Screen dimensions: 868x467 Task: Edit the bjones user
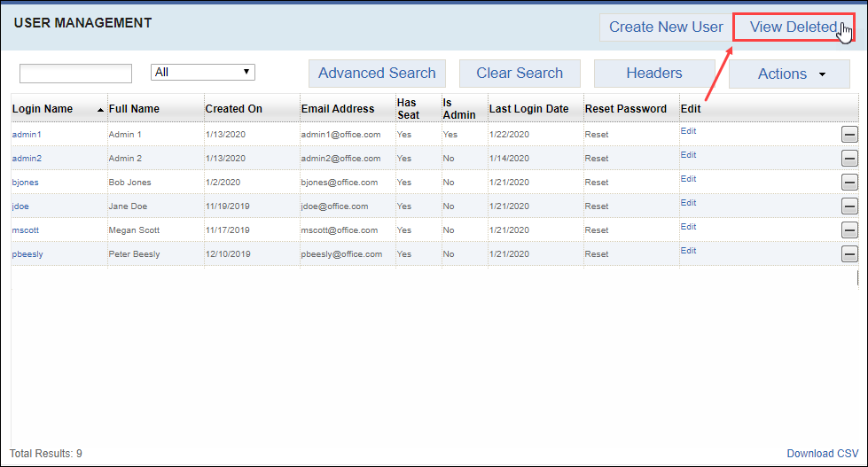point(688,179)
